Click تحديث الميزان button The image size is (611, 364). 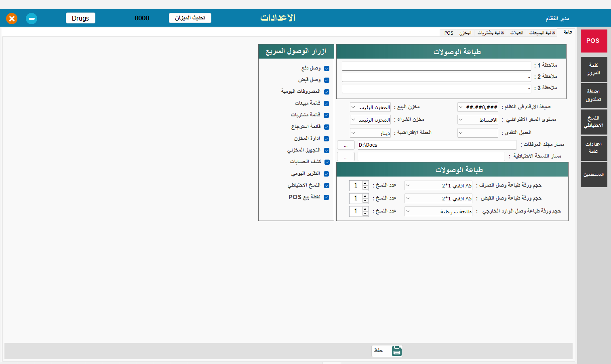(x=190, y=18)
